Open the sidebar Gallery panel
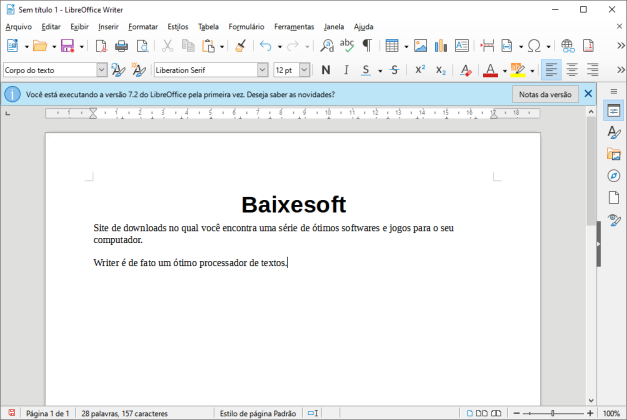The width and height of the screenshot is (627, 420). [x=613, y=154]
